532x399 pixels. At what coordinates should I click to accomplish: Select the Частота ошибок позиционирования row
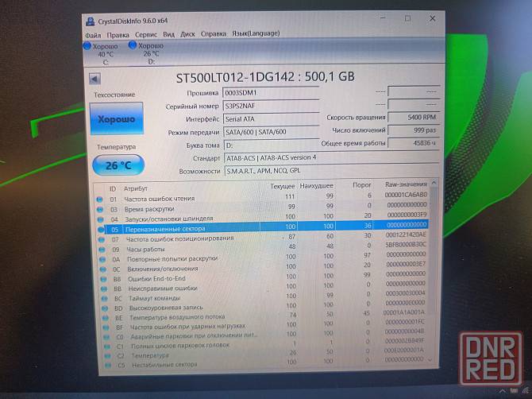coord(263,237)
